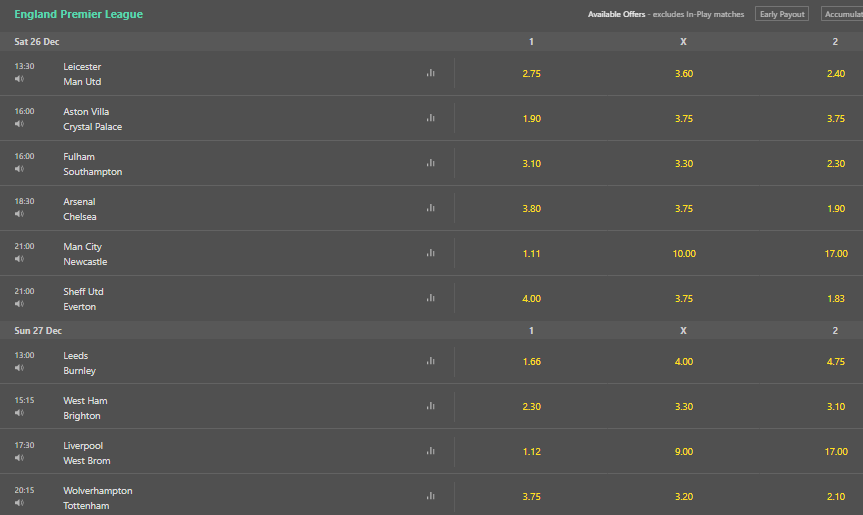
Task: Open stats icon for Leicester v Man Utd
Action: point(430,73)
